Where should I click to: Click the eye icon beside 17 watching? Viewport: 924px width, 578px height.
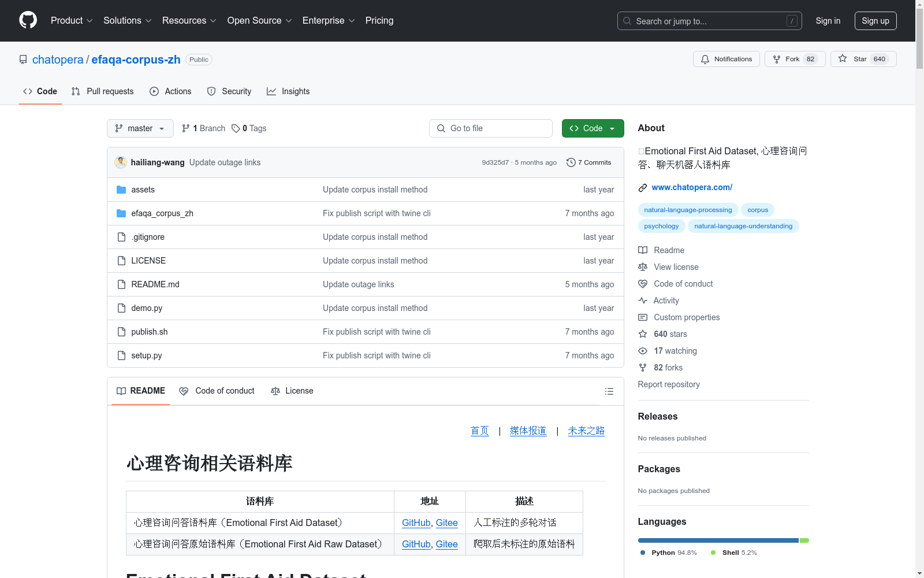[643, 351]
